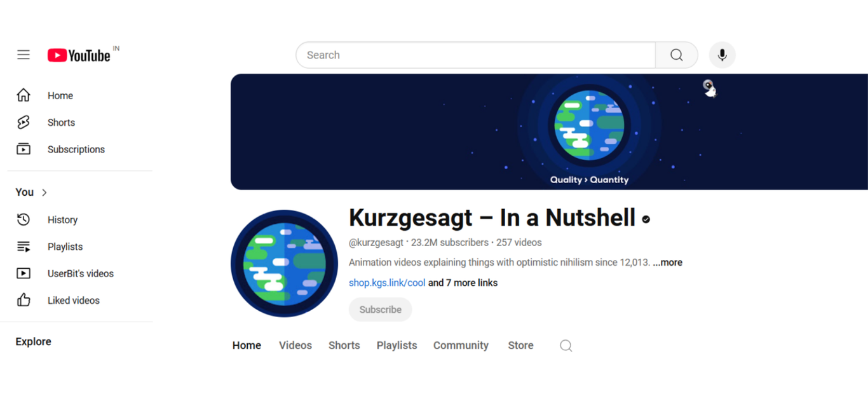Click the Shorts sidebar icon
Image resolution: width=868 pixels, height=396 pixels.
tap(24, 123)
